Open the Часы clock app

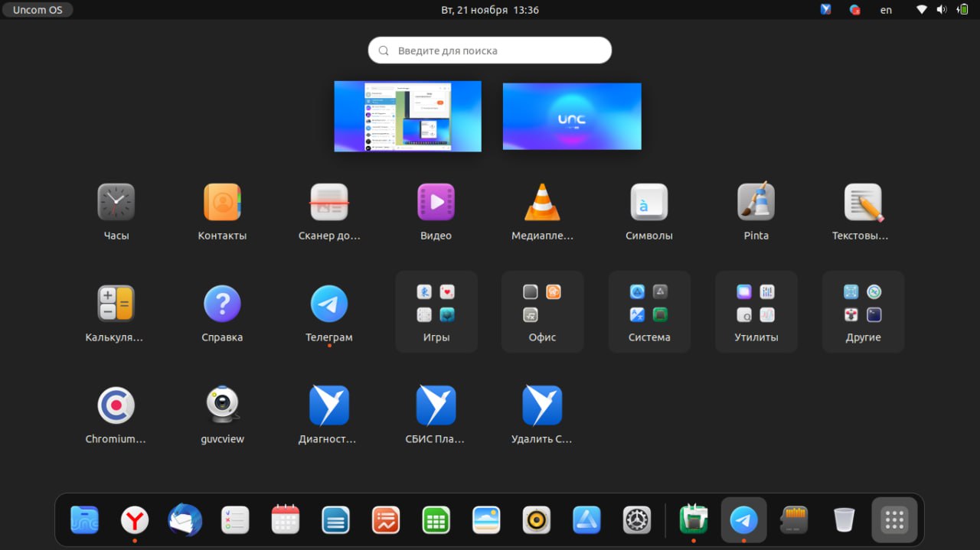coord(116,203)
